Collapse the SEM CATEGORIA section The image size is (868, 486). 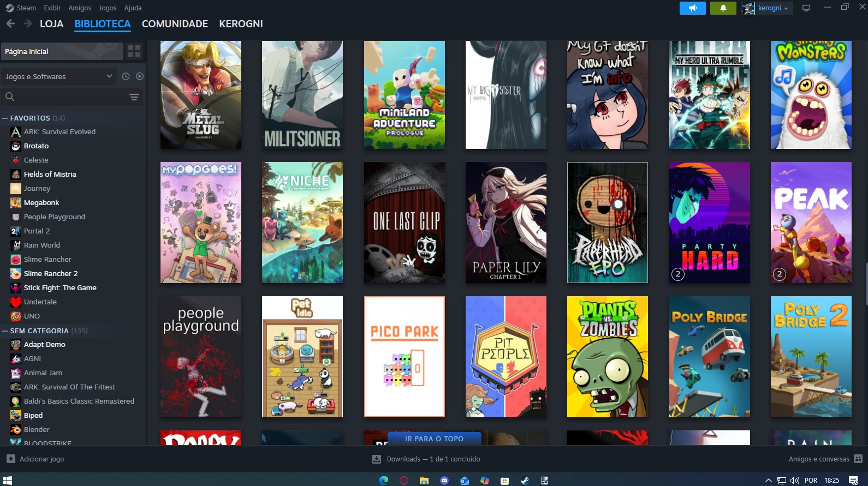tap(5, 331)
